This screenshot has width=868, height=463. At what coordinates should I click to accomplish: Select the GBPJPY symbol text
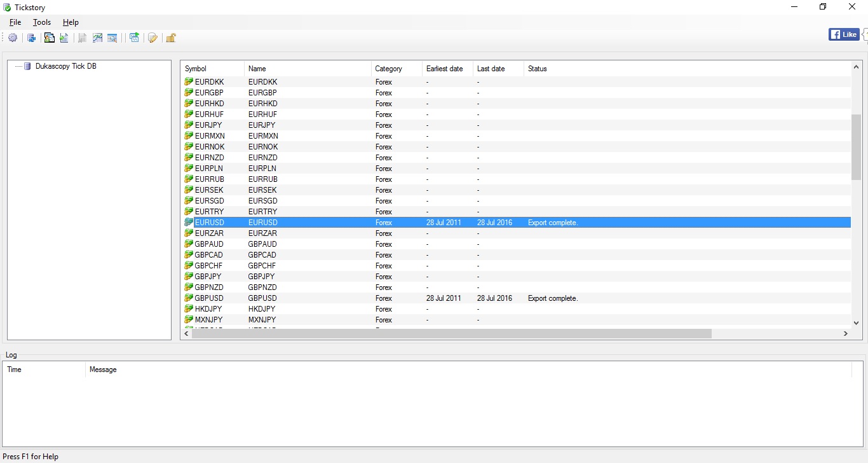coord(209,277)
